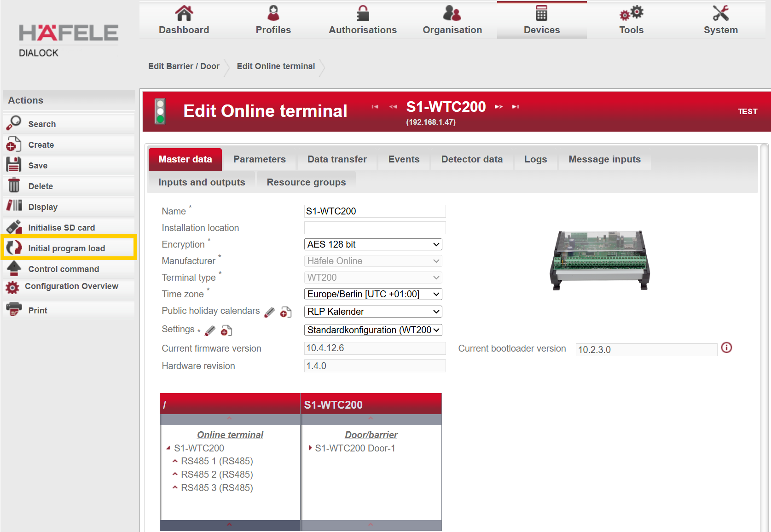Click Initial program load action
Screen dimensions: 771x532
67,249
